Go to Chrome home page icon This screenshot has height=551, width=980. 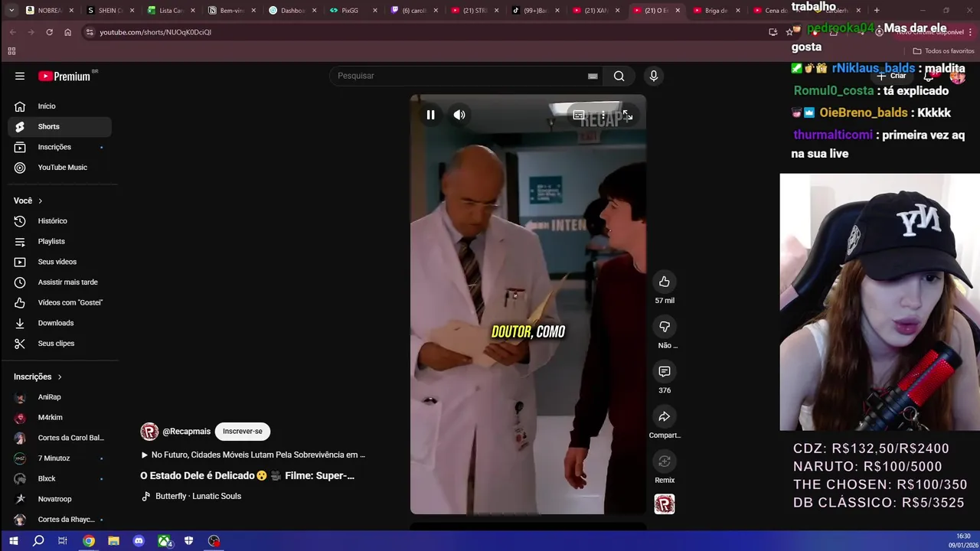click(67, 32)
